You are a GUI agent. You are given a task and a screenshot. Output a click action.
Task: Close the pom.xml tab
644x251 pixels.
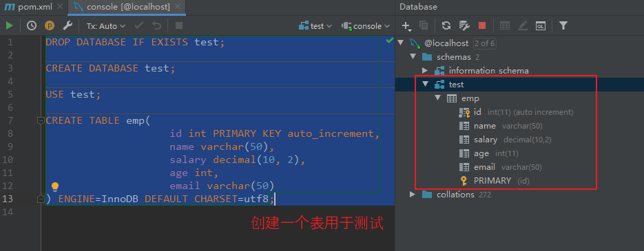[60, 7]
